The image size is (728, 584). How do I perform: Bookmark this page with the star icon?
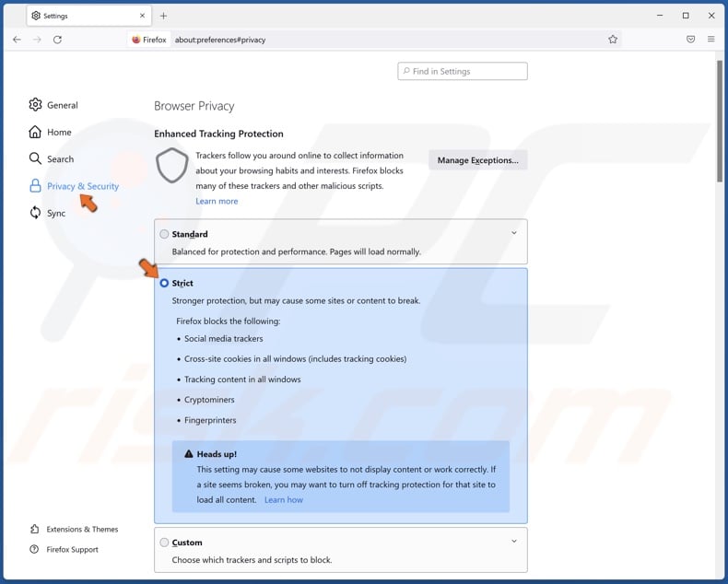tap(613, 40)
